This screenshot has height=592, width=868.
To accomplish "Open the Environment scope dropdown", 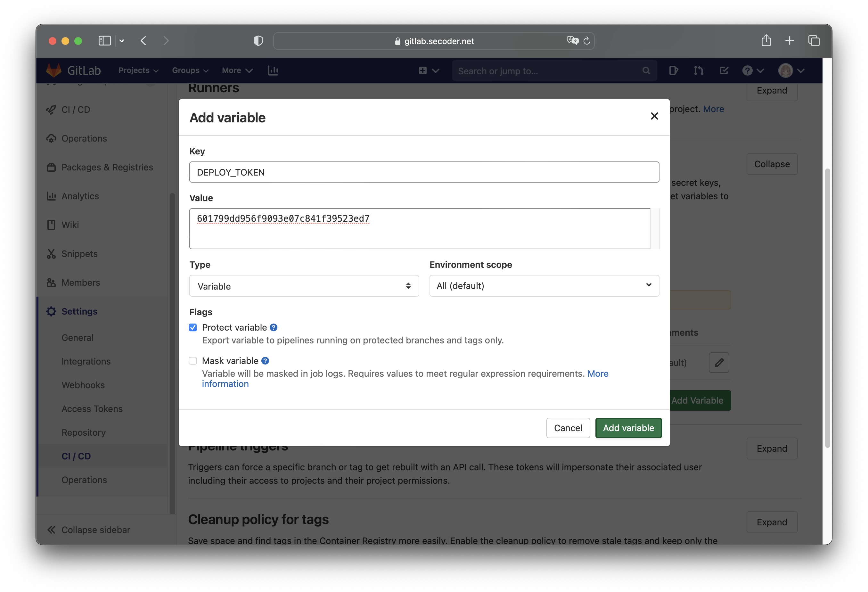I will (544, 286).
